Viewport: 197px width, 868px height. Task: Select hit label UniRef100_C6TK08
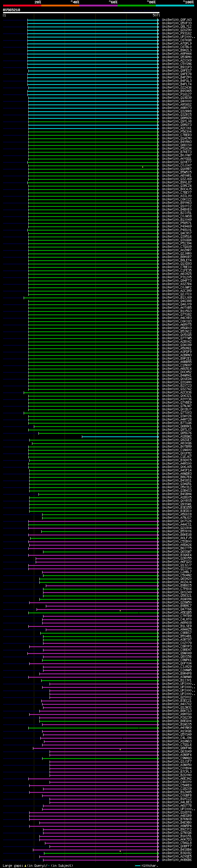[x=177, y=40]
